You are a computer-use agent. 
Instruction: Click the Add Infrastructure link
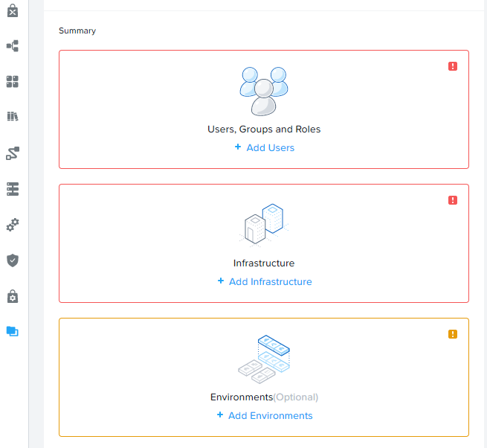[x=265, y=281]
